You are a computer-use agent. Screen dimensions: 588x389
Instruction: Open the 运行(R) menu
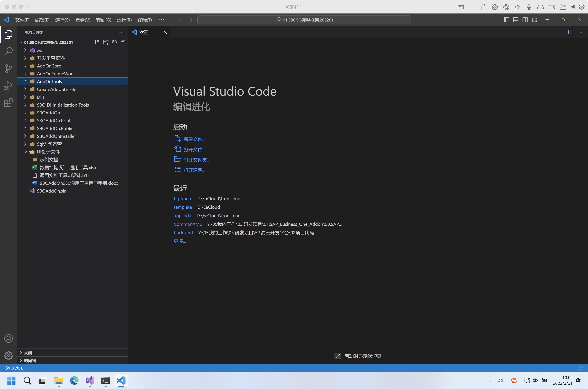tap(124, 20)
